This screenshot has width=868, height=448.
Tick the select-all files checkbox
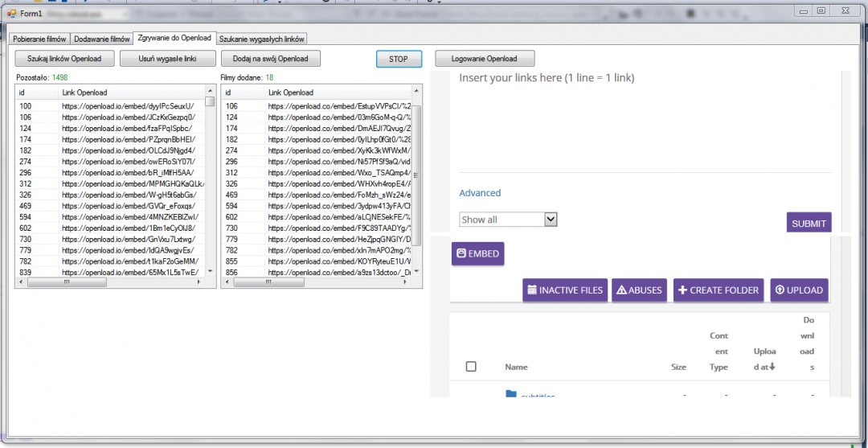pyautogui.click(x=471, y=367)
